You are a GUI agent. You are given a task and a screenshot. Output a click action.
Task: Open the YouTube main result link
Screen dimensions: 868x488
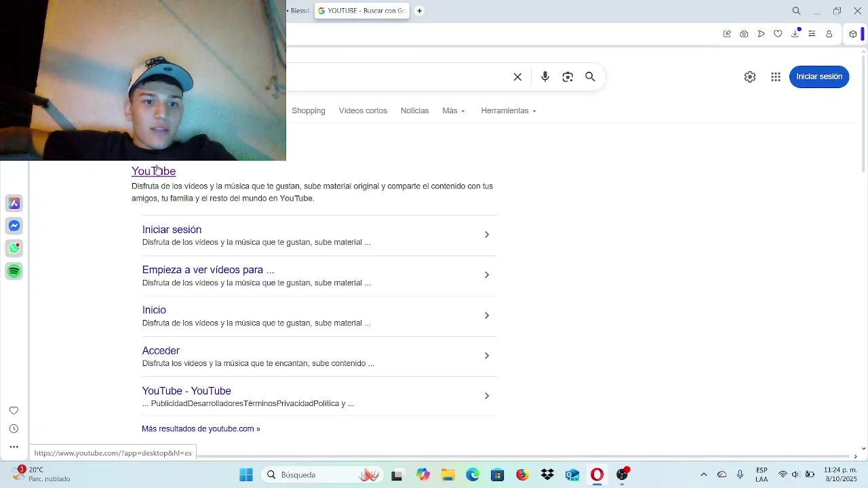tap(153, 171)
